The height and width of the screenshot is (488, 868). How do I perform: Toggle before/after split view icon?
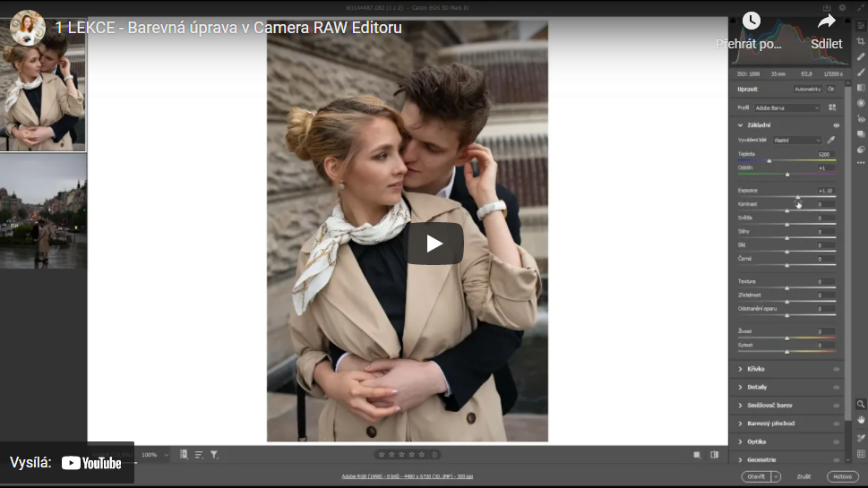[x=715, y=455]
